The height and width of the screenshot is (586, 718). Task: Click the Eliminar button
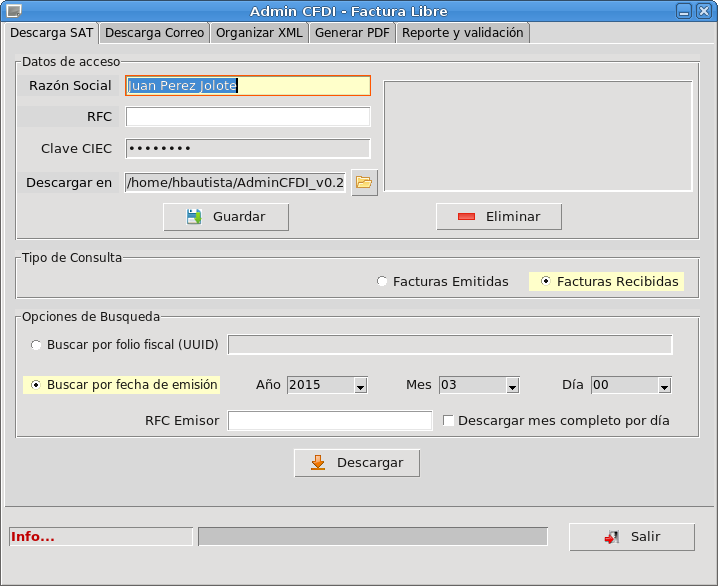click(x=499, y=217)
